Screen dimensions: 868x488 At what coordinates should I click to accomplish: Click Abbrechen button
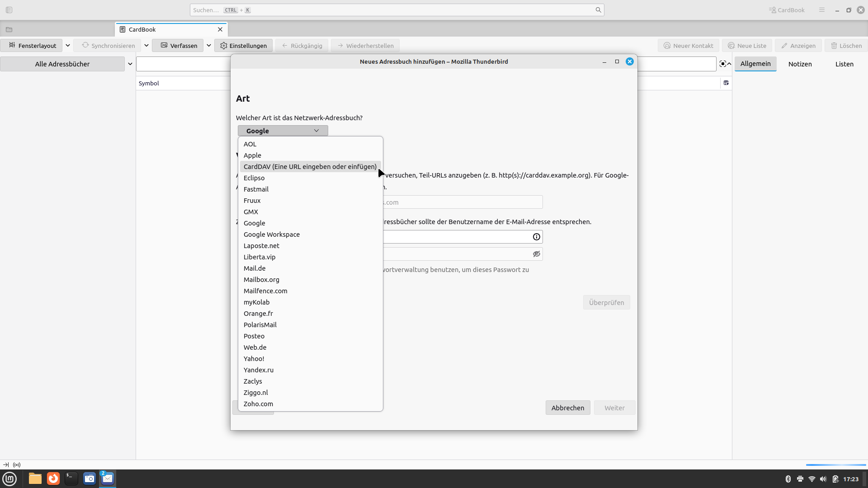(568, 408)
